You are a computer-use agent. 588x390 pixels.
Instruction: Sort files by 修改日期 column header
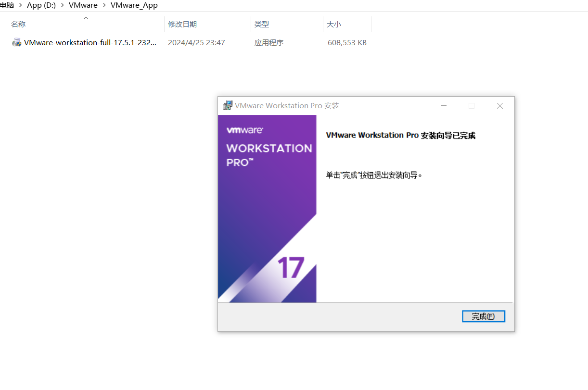pos(182,24)
